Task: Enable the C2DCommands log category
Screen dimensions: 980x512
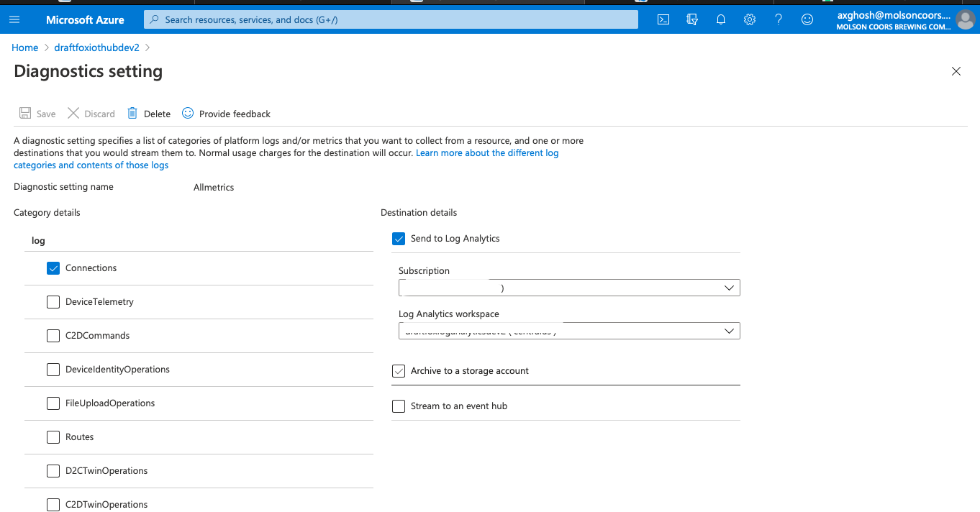Action: (x=53, y=336)
